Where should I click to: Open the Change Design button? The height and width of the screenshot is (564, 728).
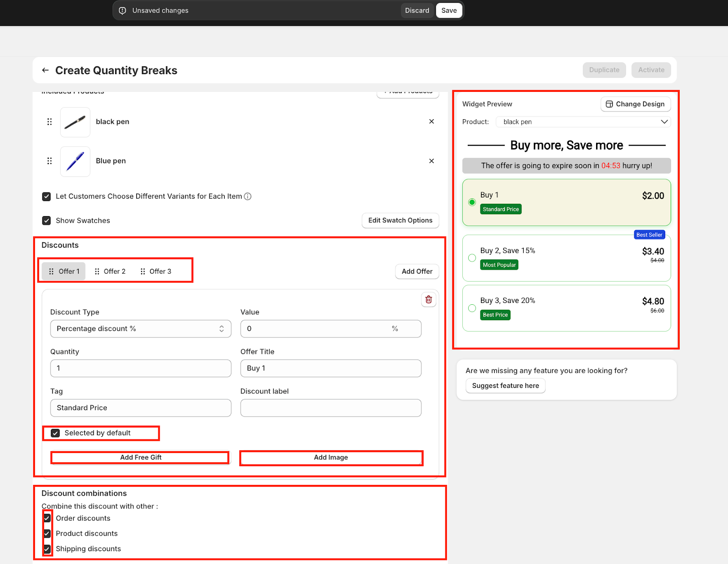coord(635,104)
